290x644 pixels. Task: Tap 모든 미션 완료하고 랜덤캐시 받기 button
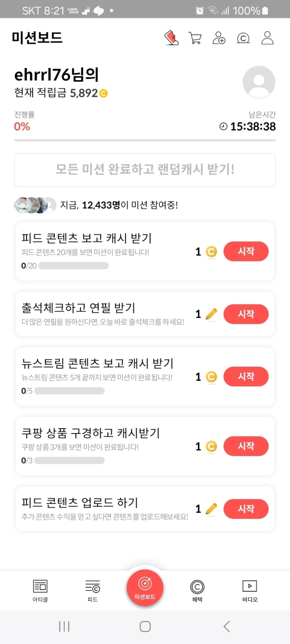145,170
